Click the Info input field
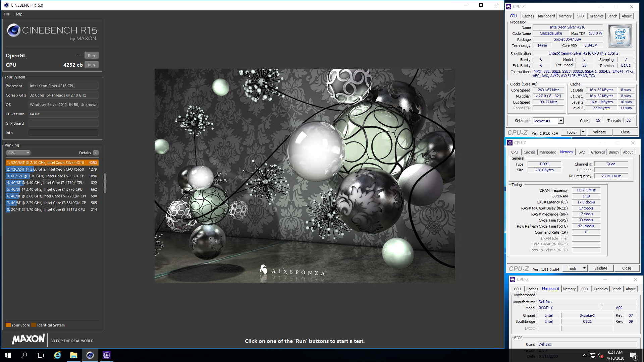This screenshot has width=644, height=362. pyautogui.click(x=63, y=133)
